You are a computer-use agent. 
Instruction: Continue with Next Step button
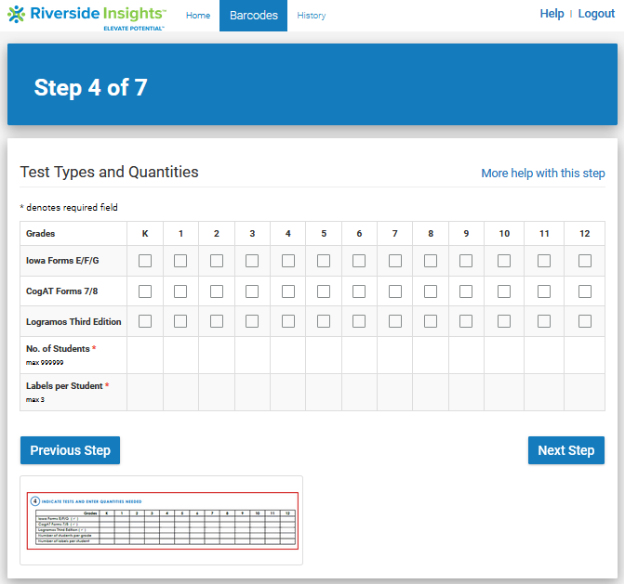(566, 450)
